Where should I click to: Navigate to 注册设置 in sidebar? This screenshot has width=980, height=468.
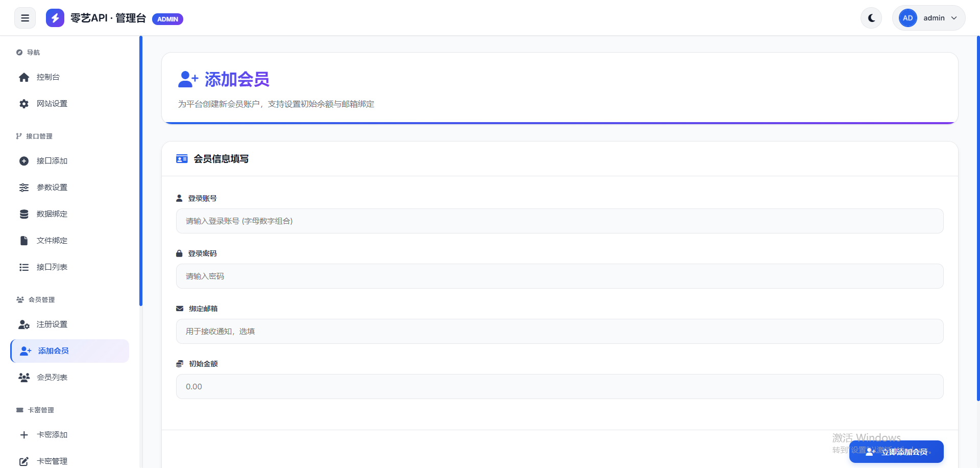(52, 324)
